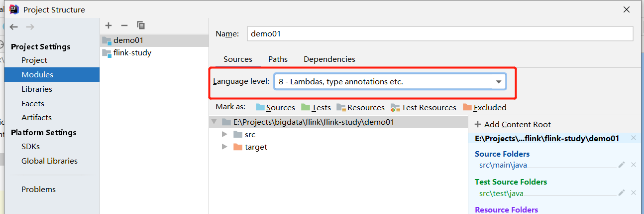Click the back navigation arrow
The width and height of the screenshot is (644, 214).
click(x=14, y=27)
